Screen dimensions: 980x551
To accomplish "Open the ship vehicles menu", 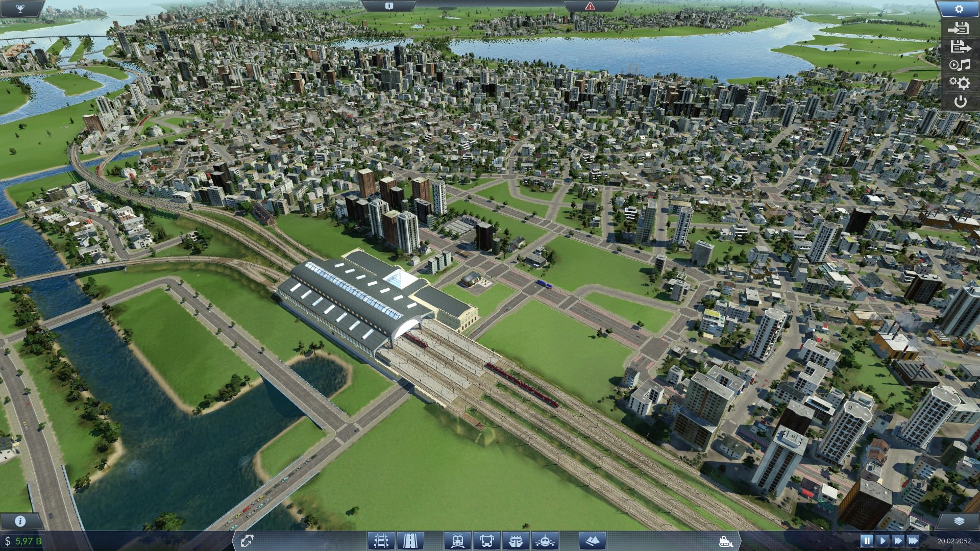I will (x=516, y=540).
